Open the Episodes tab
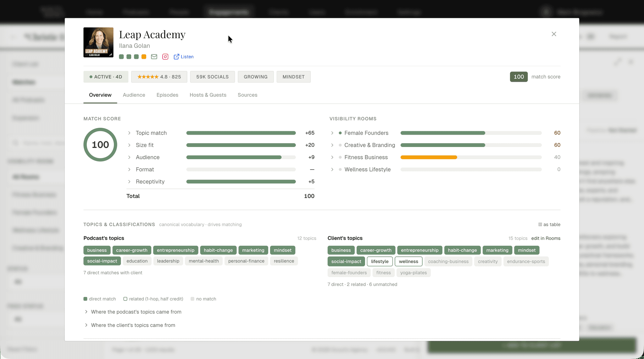Image resolution: width=644 pixels, height=359 pixels. 167,95
